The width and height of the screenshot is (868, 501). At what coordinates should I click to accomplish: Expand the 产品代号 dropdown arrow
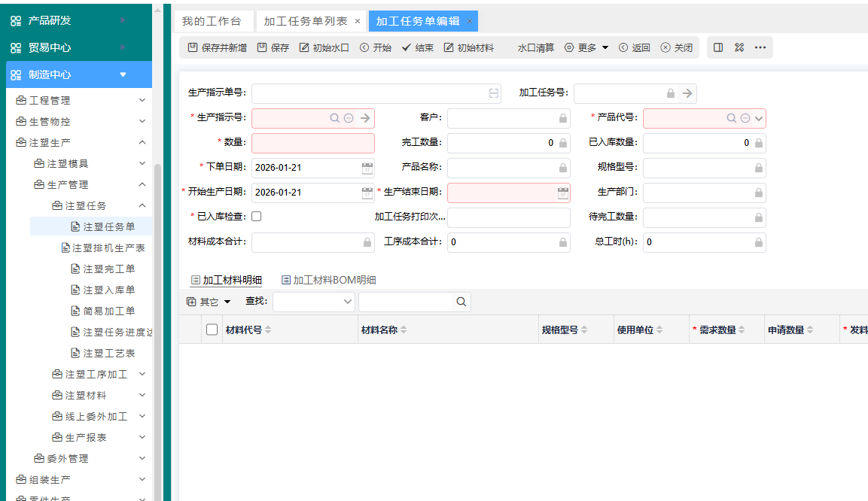point(759,118)
